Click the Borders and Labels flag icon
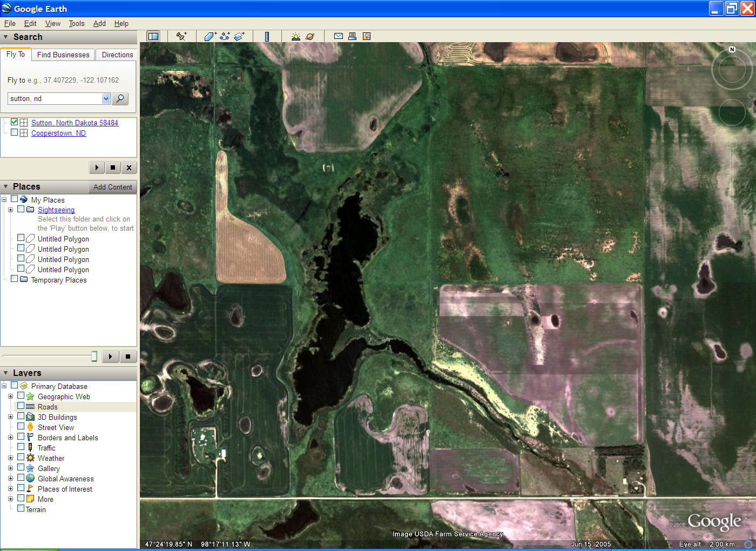This screenshot has height=551, width=756. [x=30, y=437]
